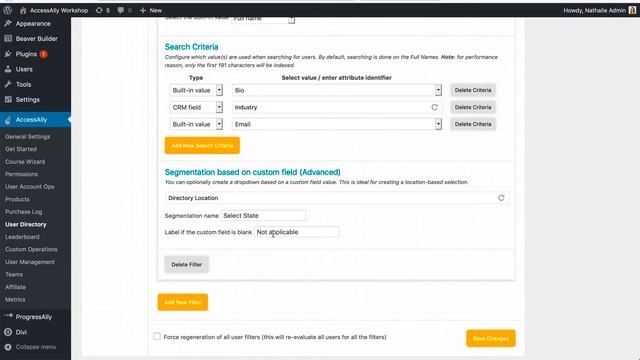This screenshot has width=640, height=360.
Task: Click the Beaver Builder sidebar icon
Action: pyautogui.click(x=8, y=39)
